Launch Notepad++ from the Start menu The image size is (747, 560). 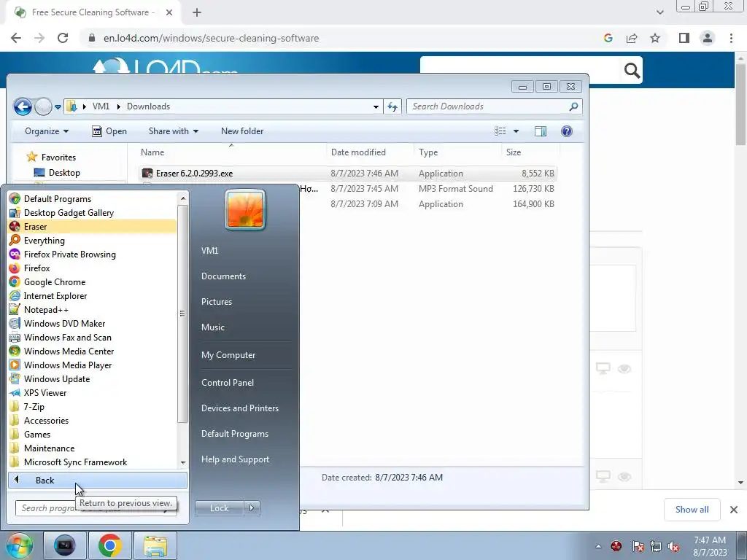tap(93, 309)
